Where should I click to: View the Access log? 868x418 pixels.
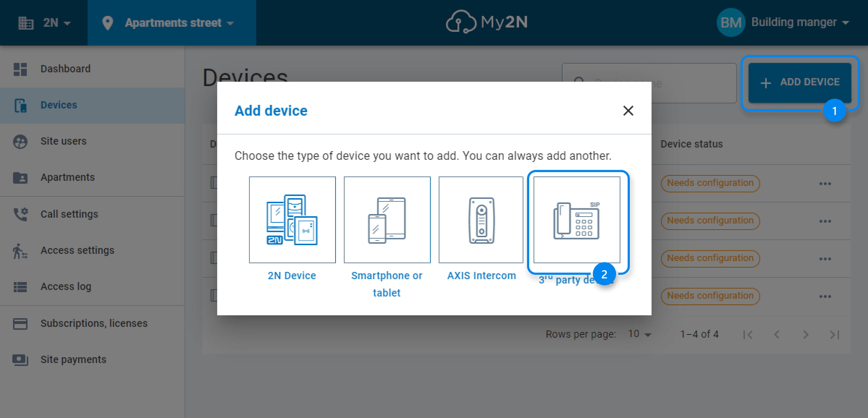(92, 287)
